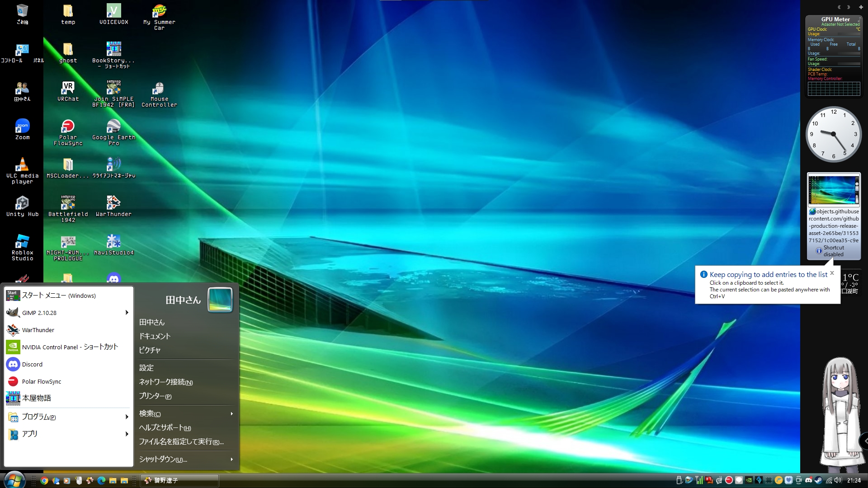868x488 pixels.
Task: Expand the GIMP 2.10.28 submenu arrow
Action: click(127, 313)
